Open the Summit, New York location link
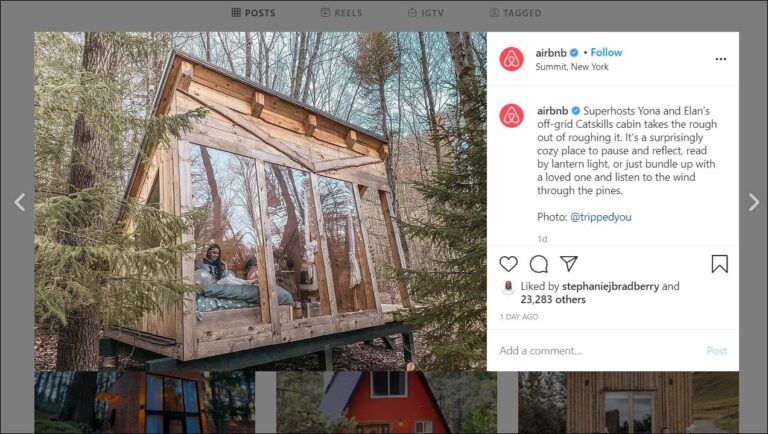 [x=572, y=67]
